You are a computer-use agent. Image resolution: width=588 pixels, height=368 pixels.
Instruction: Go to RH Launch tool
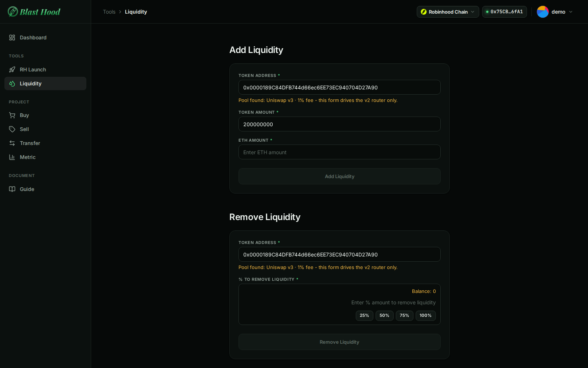pyautogui.click(x=45, y=70)
